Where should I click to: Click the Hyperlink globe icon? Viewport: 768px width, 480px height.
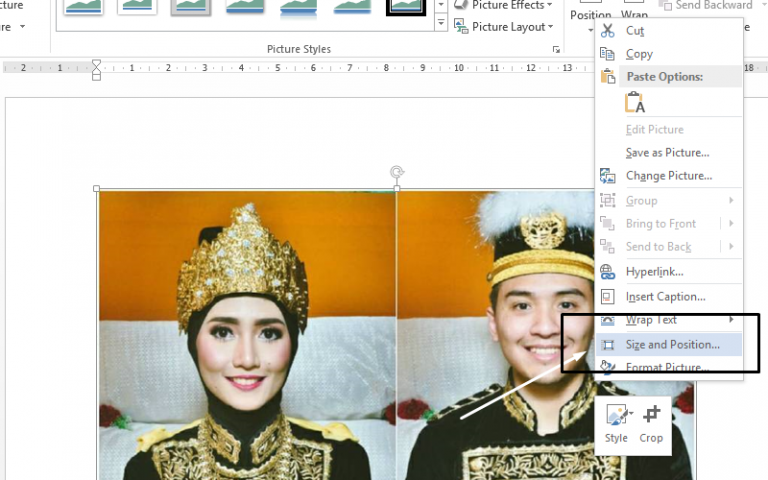[607, 272]
